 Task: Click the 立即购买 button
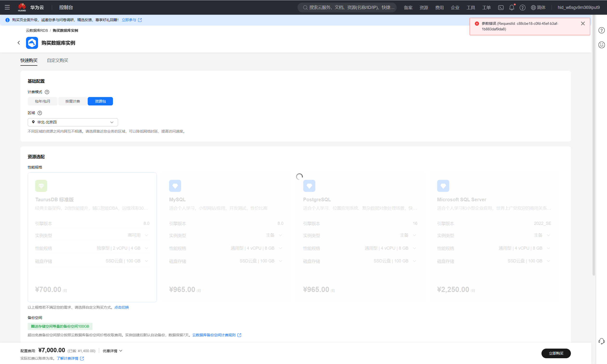tap(556, 353)
